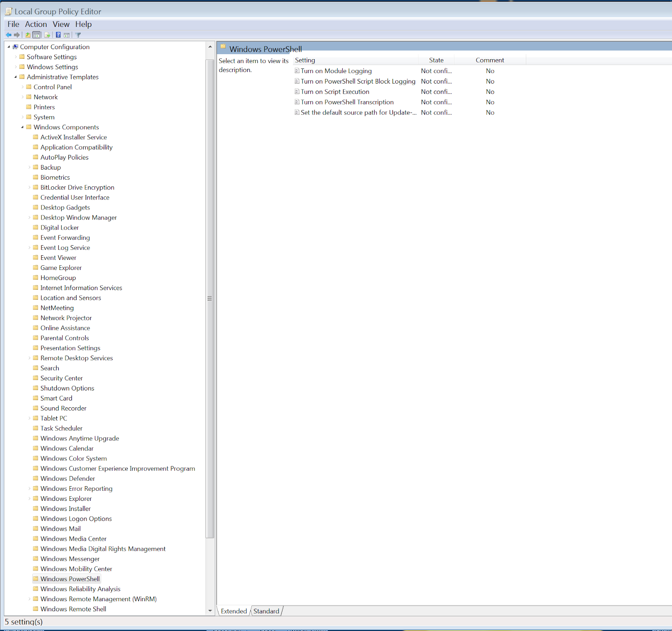The width and height of the screenshot is (672, 631).
Task: Click the folder icon for NetMeeting
Action: coord(36,308)
